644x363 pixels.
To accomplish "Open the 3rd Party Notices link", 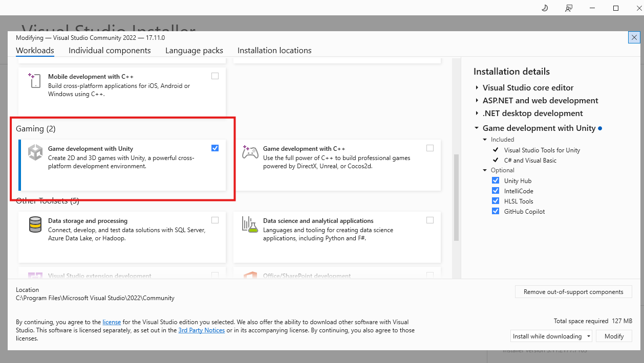I will [201, 330].
